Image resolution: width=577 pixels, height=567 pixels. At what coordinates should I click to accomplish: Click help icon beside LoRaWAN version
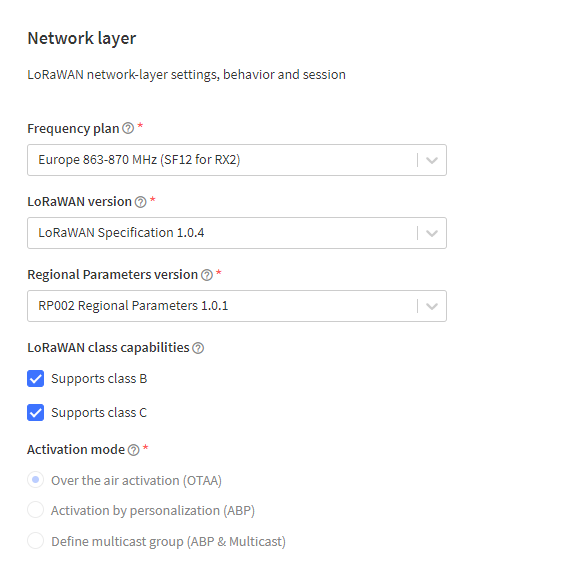140,202
